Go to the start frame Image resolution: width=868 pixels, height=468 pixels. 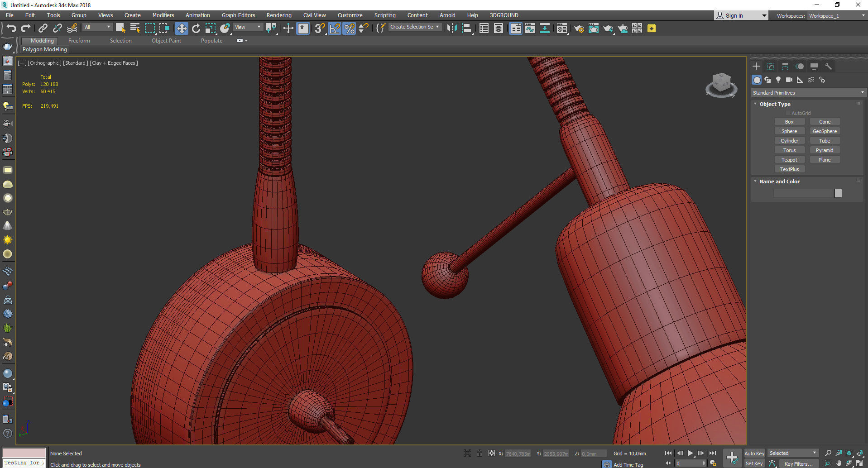[668, 453]
